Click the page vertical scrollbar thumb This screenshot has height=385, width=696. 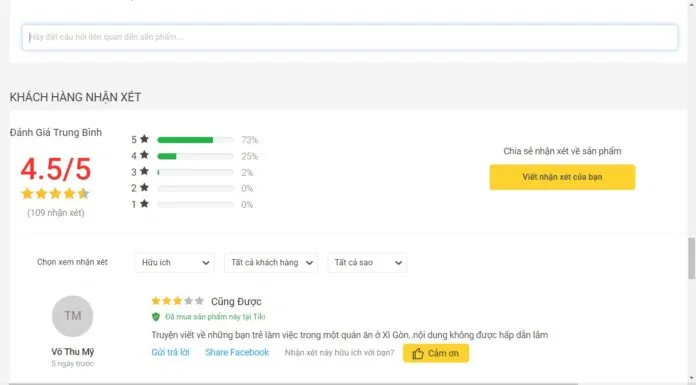tap(691, 258)
